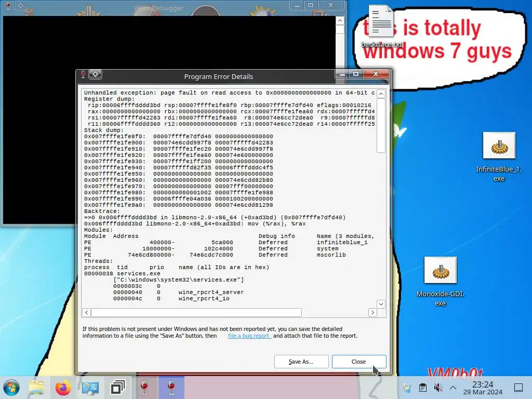Click the muted volume tray icon
The image size is (532, 399).
pos(438,388)
